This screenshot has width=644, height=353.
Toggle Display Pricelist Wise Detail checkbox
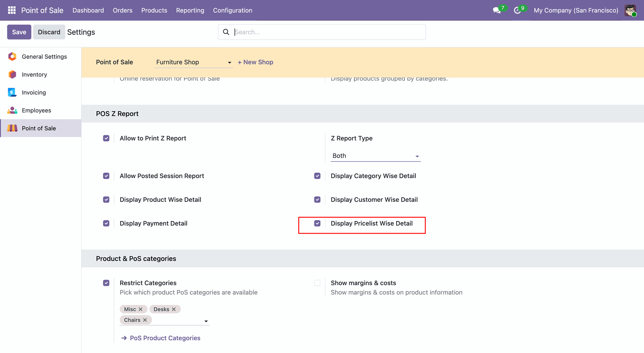point(317,223)
